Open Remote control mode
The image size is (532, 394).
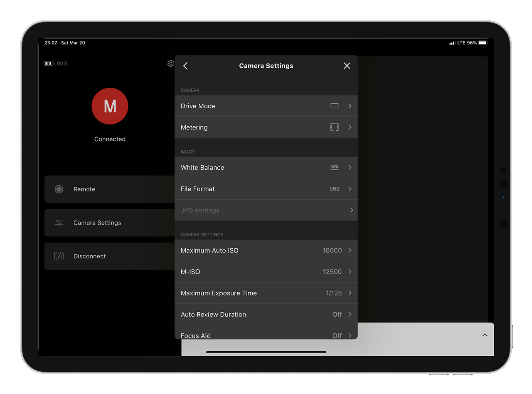pos(110,189)
